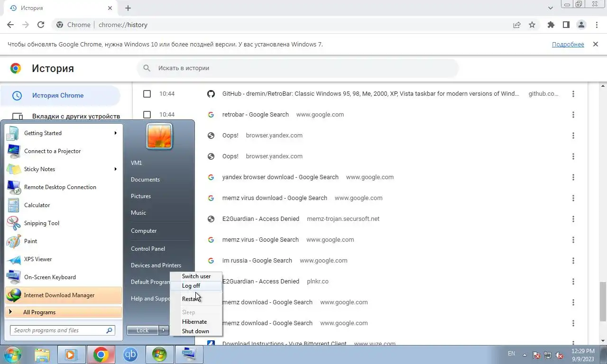Select Switch user in the power menu
This screenshot has height=364, width=607.
[196, 276]
